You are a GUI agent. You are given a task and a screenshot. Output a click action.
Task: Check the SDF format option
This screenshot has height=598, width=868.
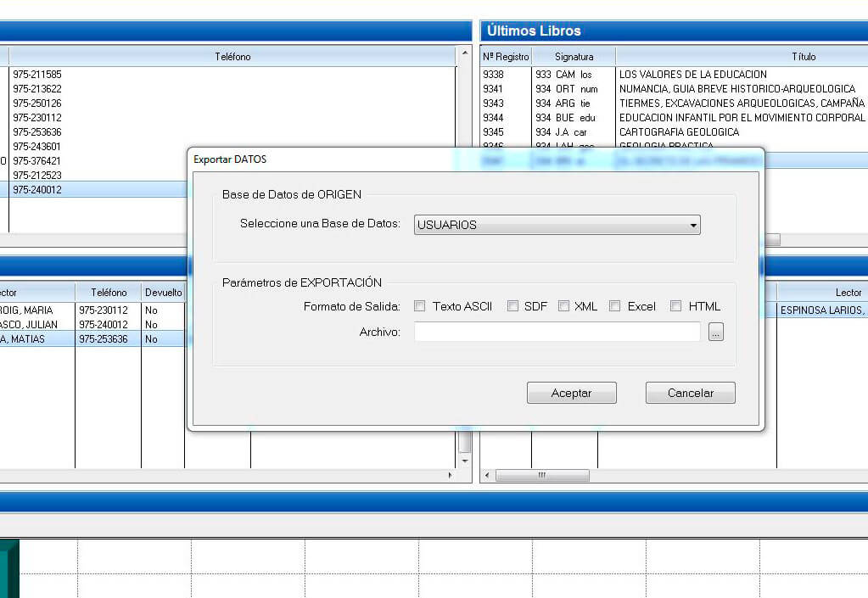[x=512, y=306]
